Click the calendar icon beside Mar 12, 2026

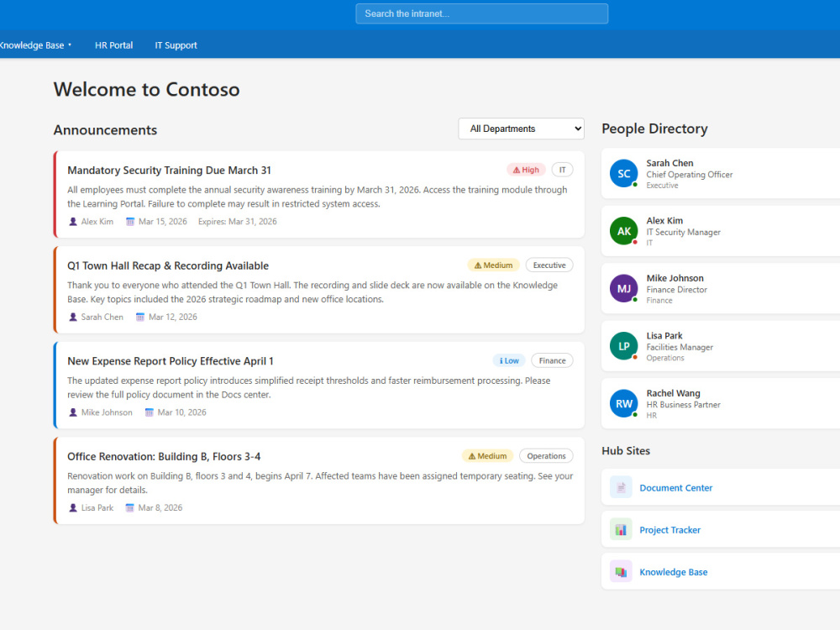[x=140, y=318]
